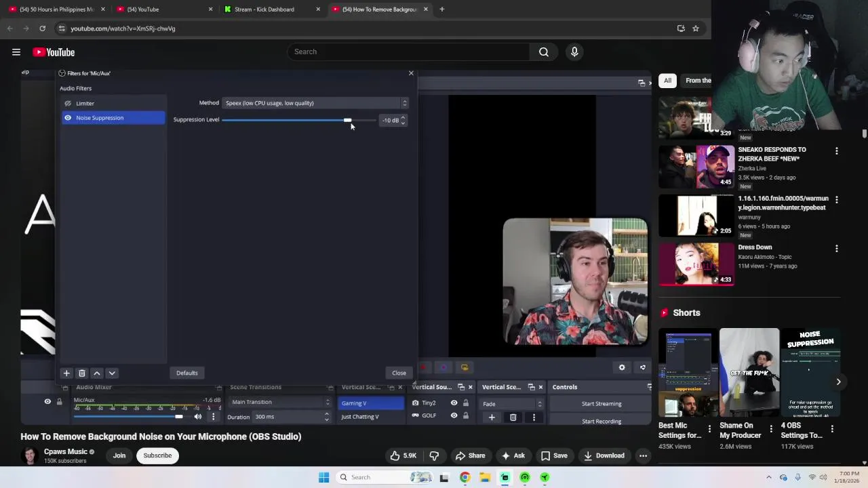Lock the Tiny2 source
This screenshot has width=868, height=488.
(x=465, y=403)
